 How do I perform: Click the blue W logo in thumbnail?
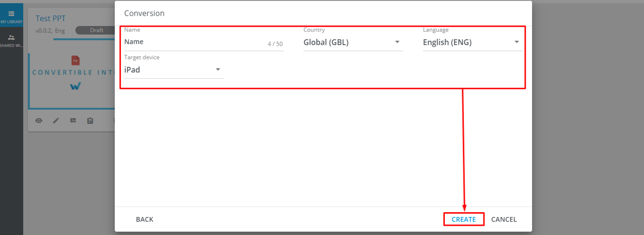click(75, 86)
